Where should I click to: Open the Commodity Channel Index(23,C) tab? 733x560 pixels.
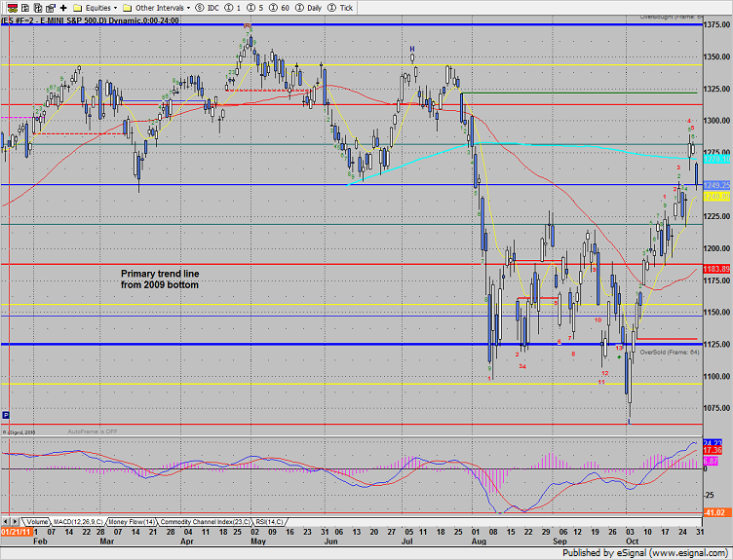coord(206,522)
